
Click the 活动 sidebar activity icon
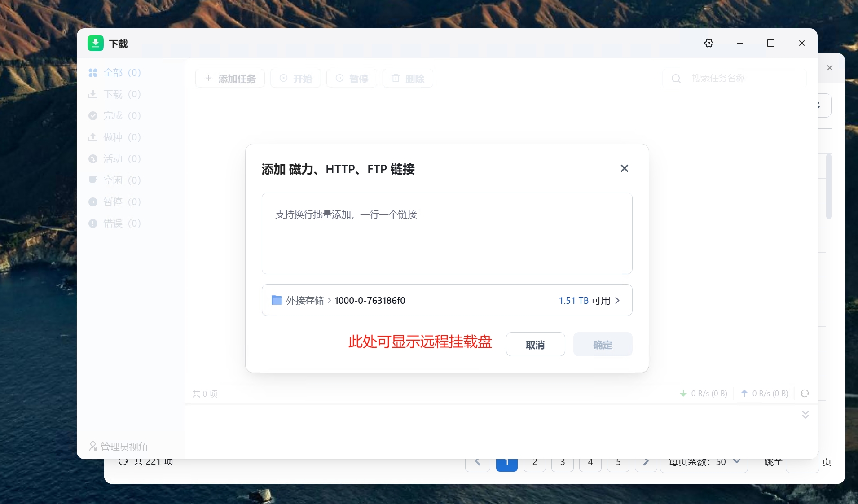click(93, 159)
